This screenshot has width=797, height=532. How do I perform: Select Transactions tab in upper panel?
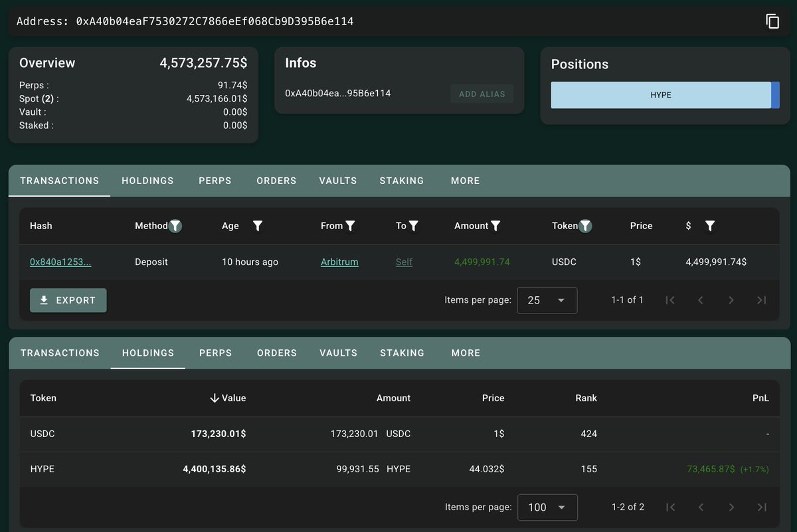click(60, 181)
